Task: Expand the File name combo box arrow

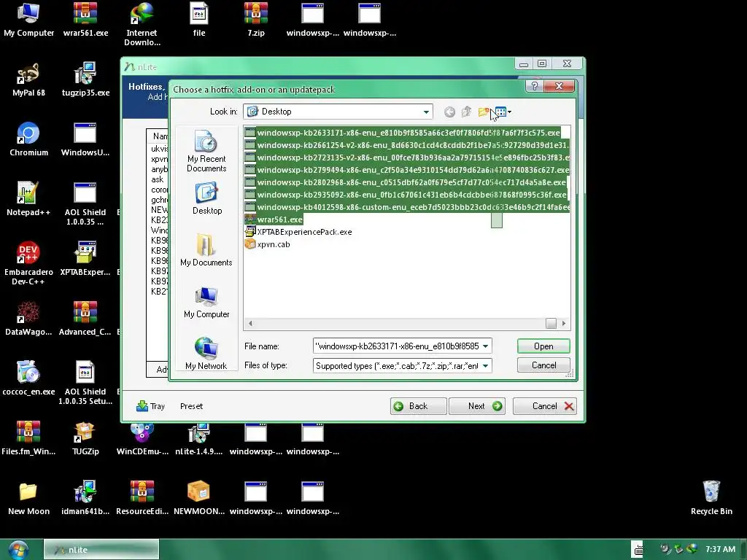Action: click(x=485, y=346)
